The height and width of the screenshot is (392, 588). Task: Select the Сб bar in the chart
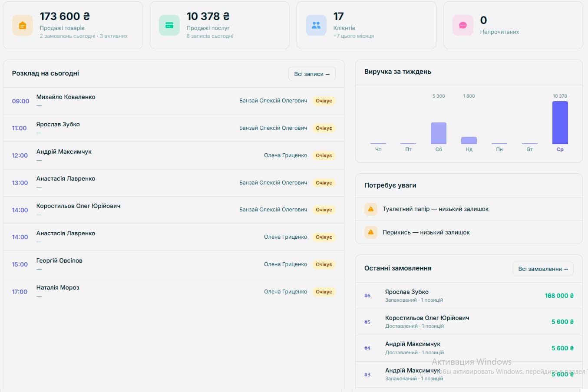(x=438, y=134)
